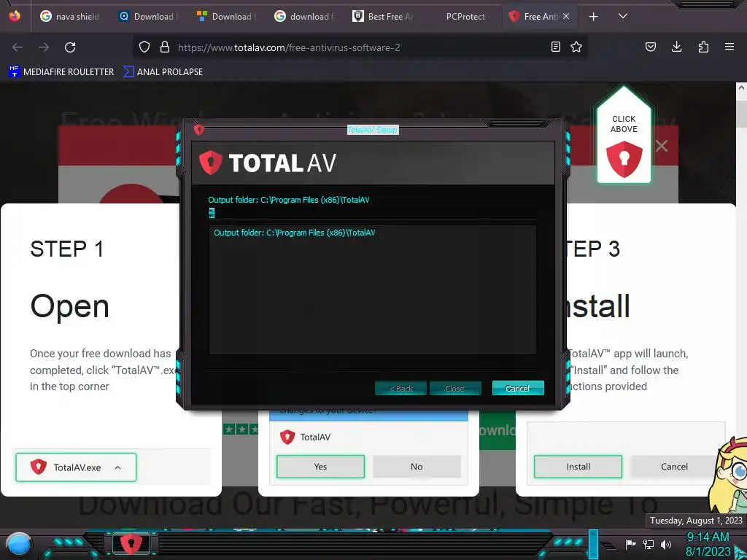The width and height of the screenshot is (747, 560).
Task: Go back to previous page
Action: coord(18,47)
